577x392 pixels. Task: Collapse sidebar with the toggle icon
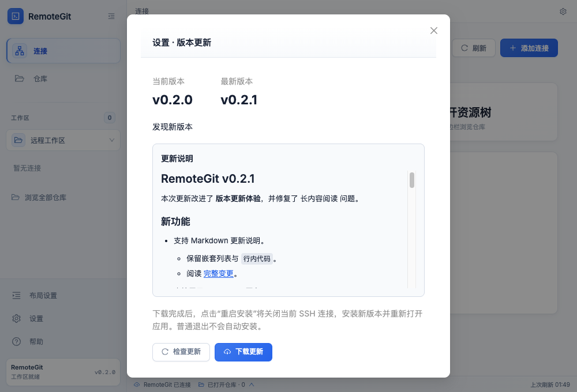tap(111, 16)
